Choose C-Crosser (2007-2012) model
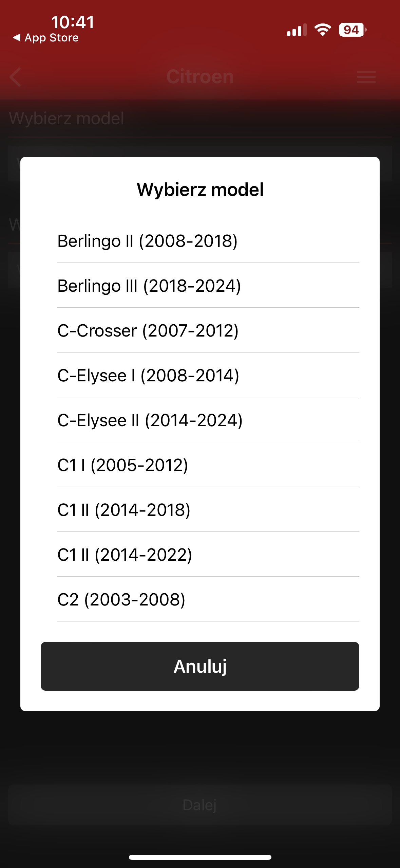The height and width of the screenshot is (868, 400). (148, 331)
